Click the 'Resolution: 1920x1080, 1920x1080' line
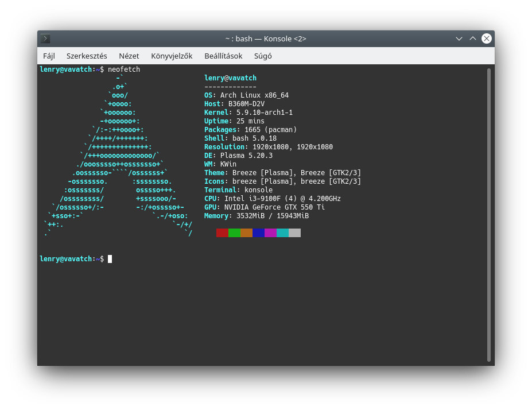The width and height of the screenshot is (532, 410). (x=269, y=147)
